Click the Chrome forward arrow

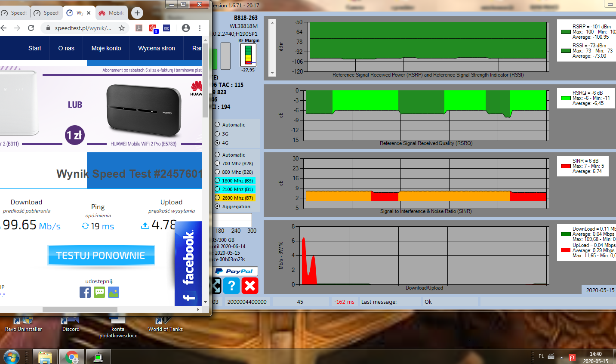[17, 28]
